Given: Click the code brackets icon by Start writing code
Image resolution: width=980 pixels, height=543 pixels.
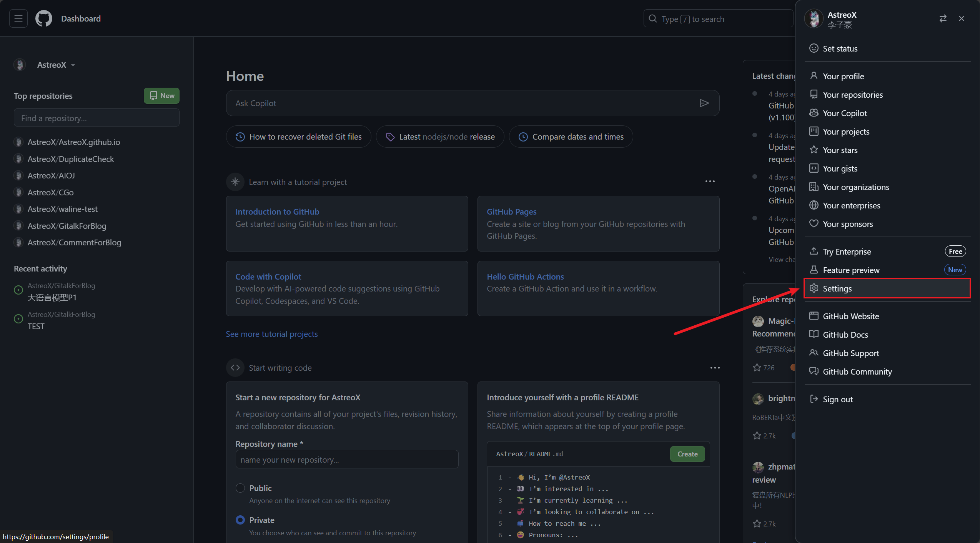Looking at the screenshot, I should click(x=235, y=368).
